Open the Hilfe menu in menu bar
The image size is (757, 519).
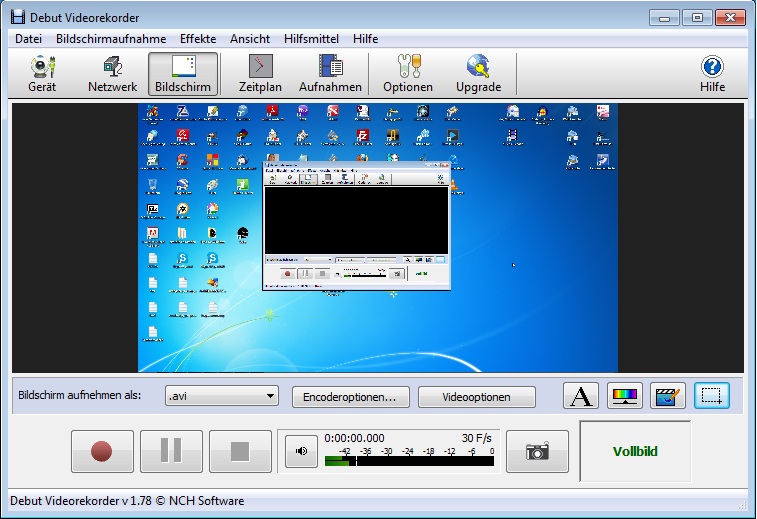365,39
